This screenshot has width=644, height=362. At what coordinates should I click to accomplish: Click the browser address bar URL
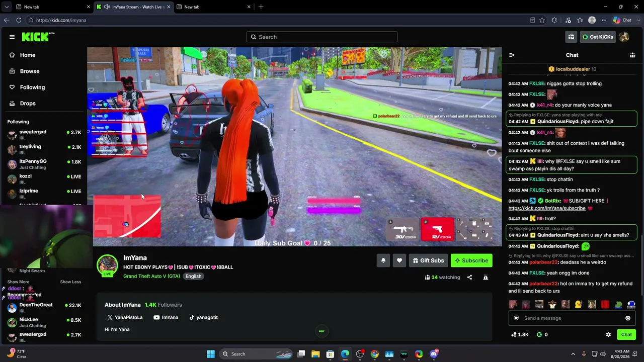coord(61,20)
